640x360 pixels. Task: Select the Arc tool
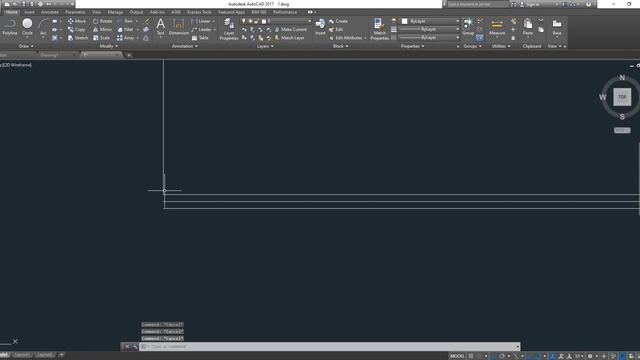tap(43, 27)
